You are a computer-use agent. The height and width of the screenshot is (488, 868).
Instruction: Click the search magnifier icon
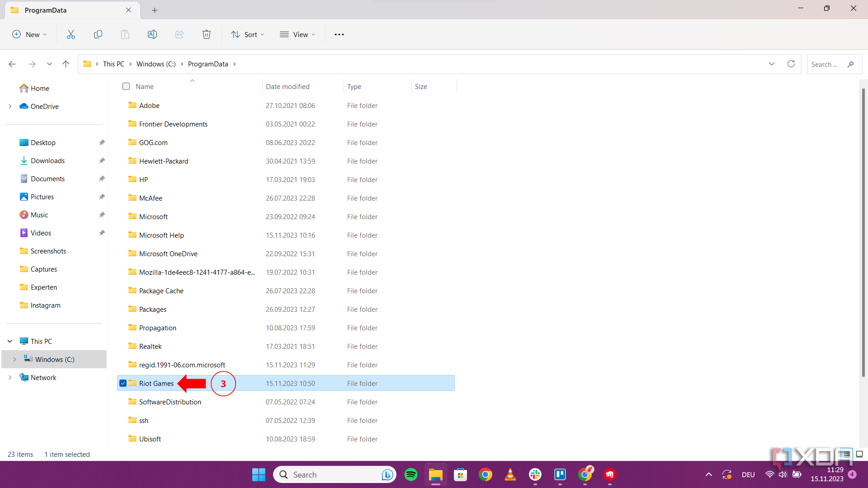tap(851, 64)
